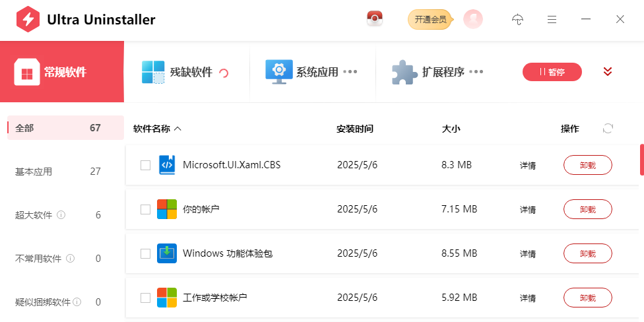Click the Microsoft.UI.Xaml.CBS name text

click(232, 165)
